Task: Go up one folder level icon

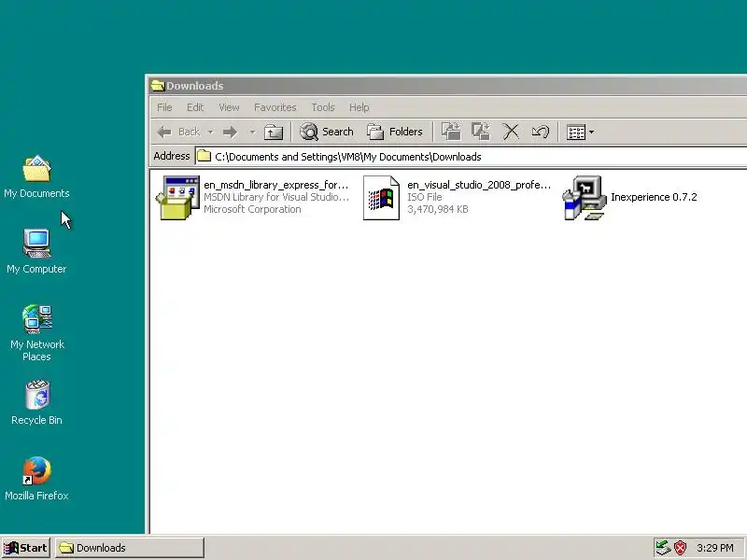Action: (x=274, y=132)
